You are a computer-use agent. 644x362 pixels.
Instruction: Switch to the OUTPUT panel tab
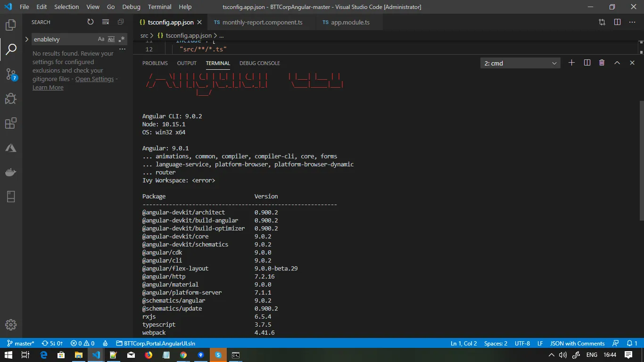(187, 63)
